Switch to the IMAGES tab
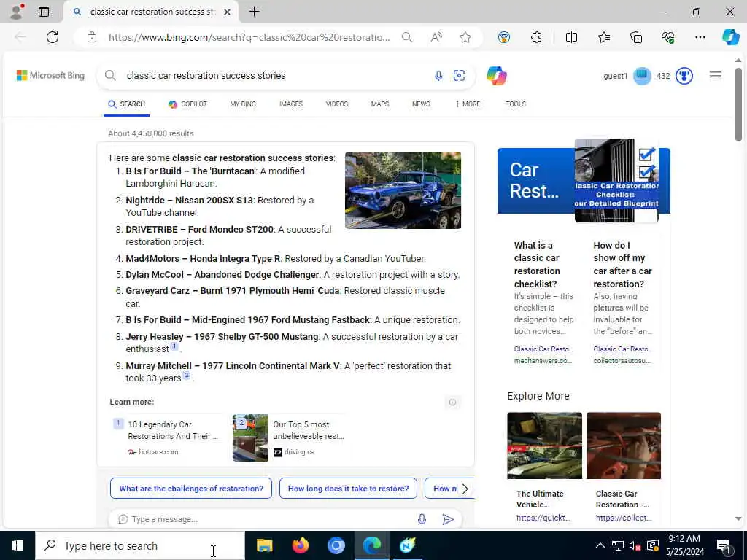The height and width of the screenshot is (560, 747). coord(291,104)
